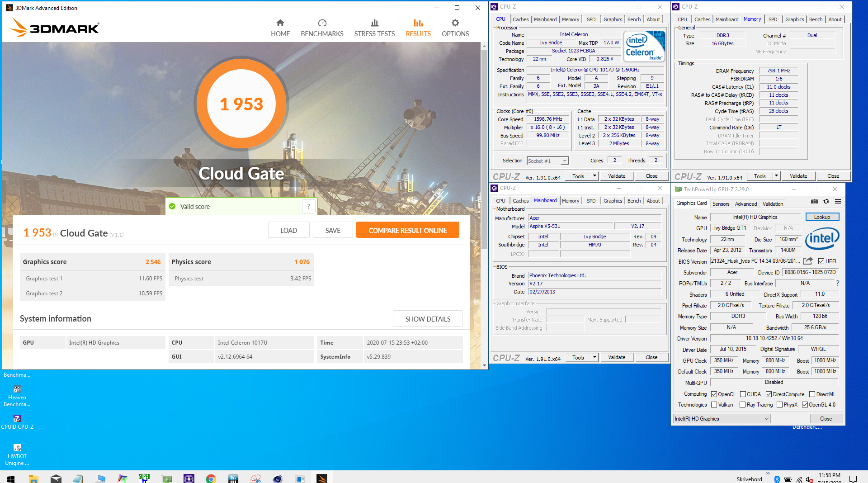
Task: Show hidden system tray icons
Action: pyautogui.click(x=767, y=474)
